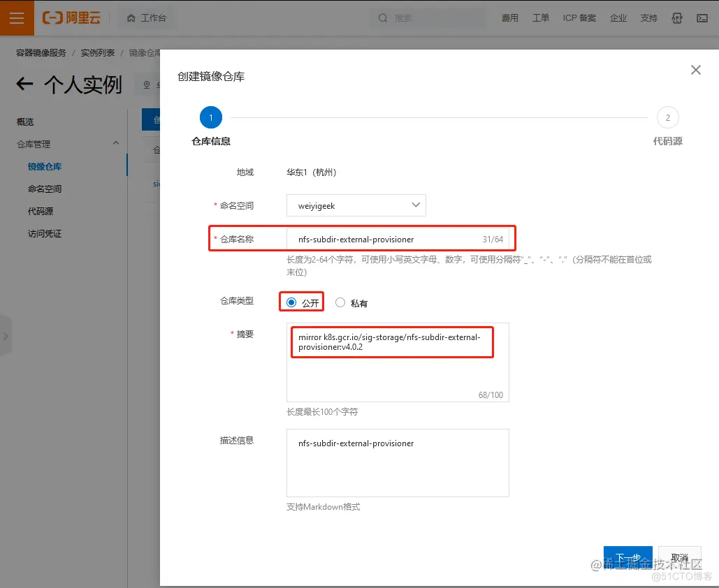Launch Cloud Shell terminal icon
Screen dimensions: 719x588
pos(702,18)
